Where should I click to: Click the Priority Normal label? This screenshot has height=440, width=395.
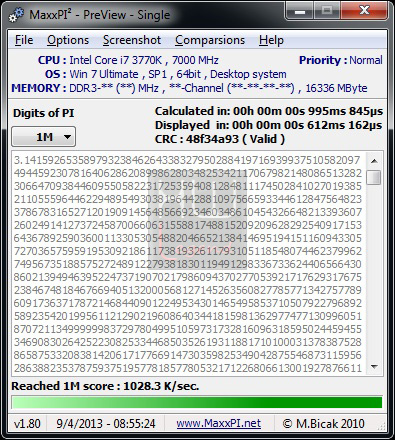(341, 60)
